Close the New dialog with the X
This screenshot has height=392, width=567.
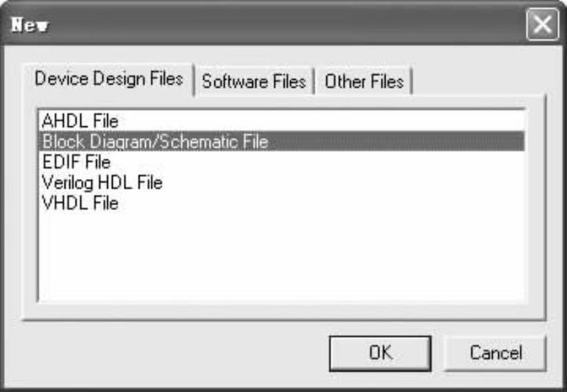tap(542, 27)
